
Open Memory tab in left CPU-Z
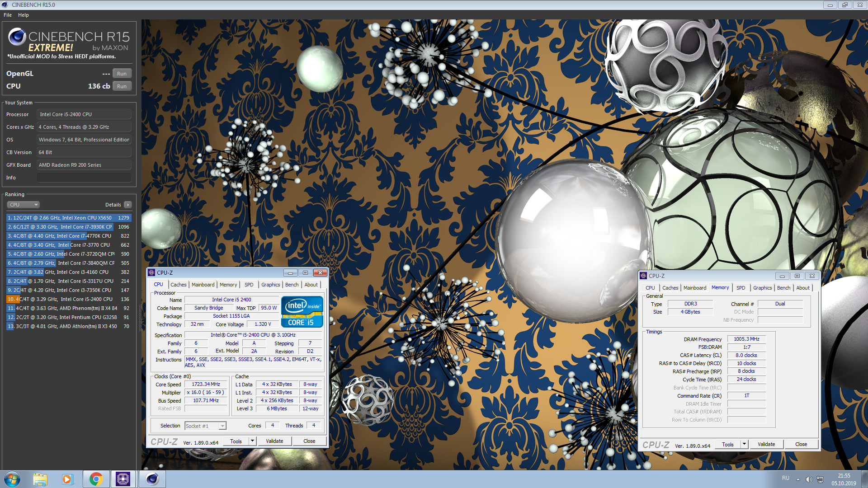click(228, 285)
